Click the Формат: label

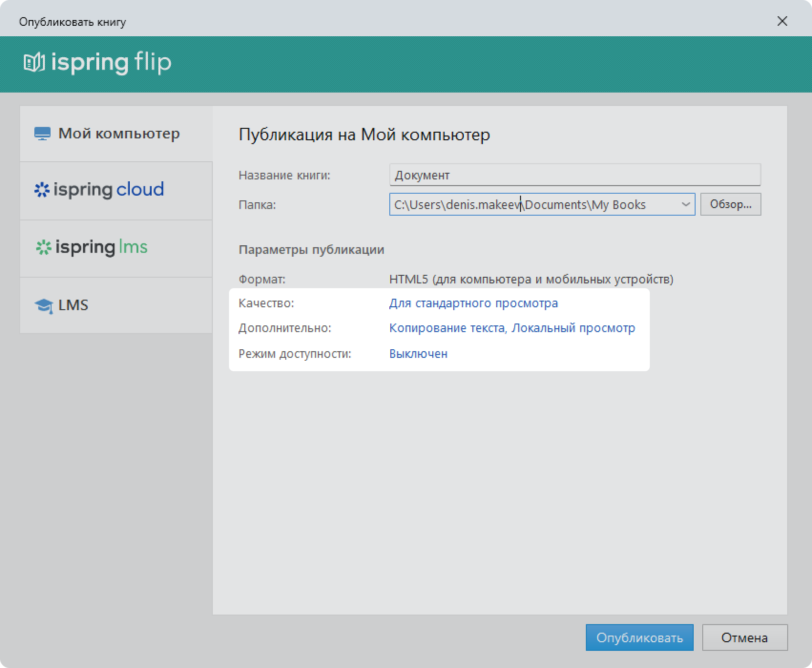[262, 279]
